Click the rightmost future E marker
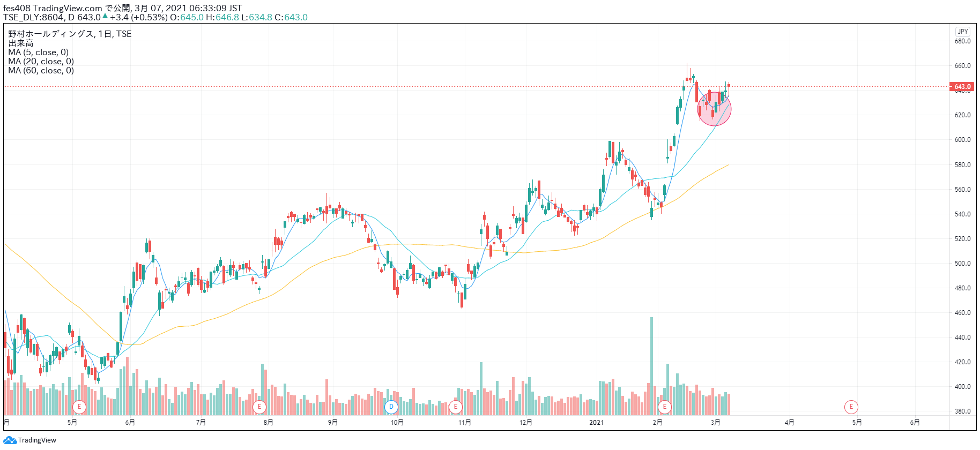The width and height of the screenshot is (980, 450). click(x=851, y=407)
